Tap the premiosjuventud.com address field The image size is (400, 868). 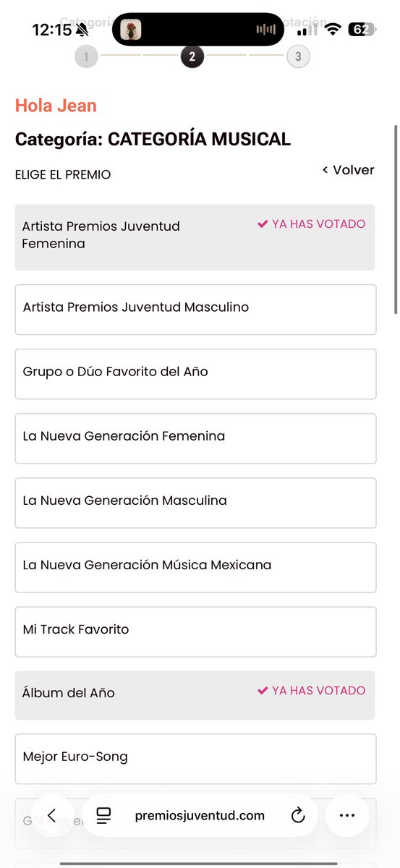[x=200, y=816]
